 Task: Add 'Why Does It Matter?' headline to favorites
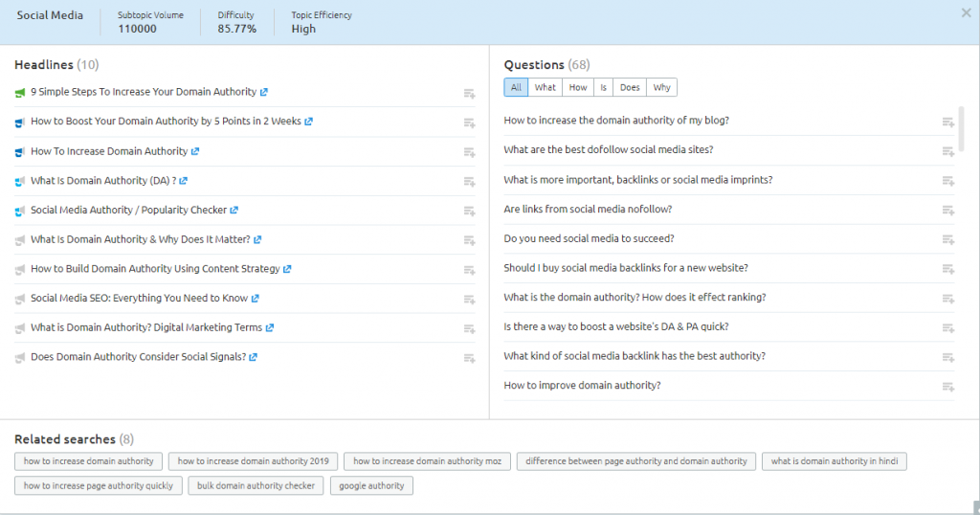(x=469, y=240)
